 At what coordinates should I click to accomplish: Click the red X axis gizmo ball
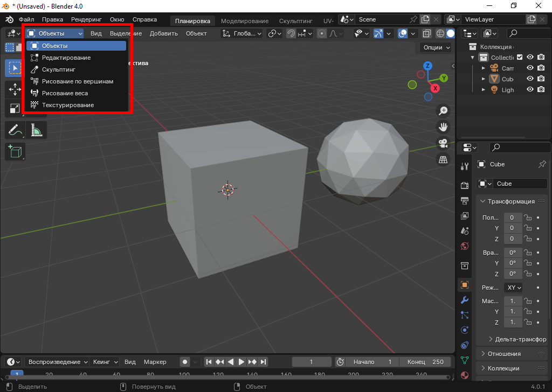coord(435,88)
